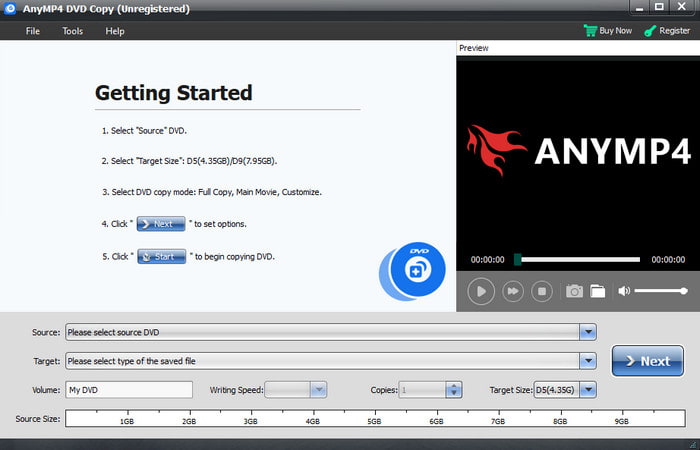The image size is (700, 450).
Task: Expand the Target file type dropdown
Action: pyautogui.click(x=588, y=361)
